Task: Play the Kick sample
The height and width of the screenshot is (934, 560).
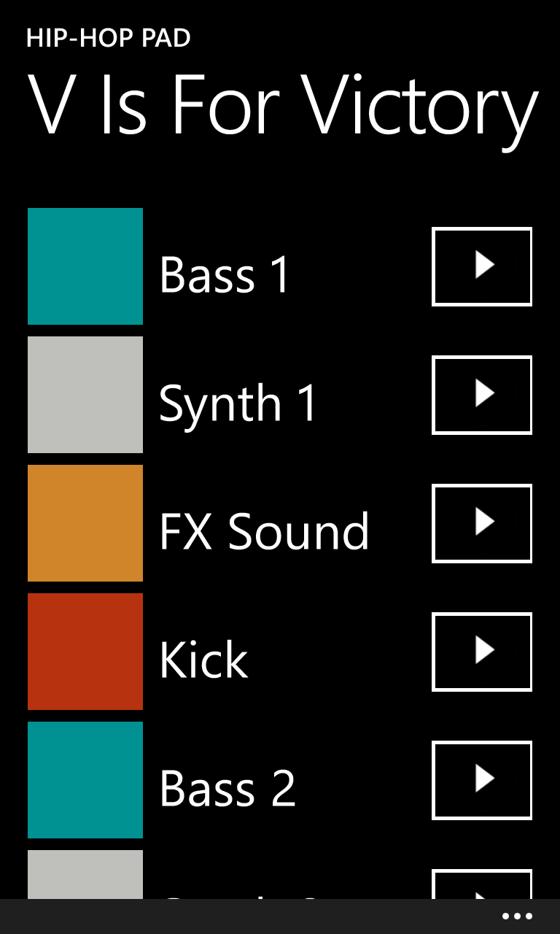Action: [482, 652]
